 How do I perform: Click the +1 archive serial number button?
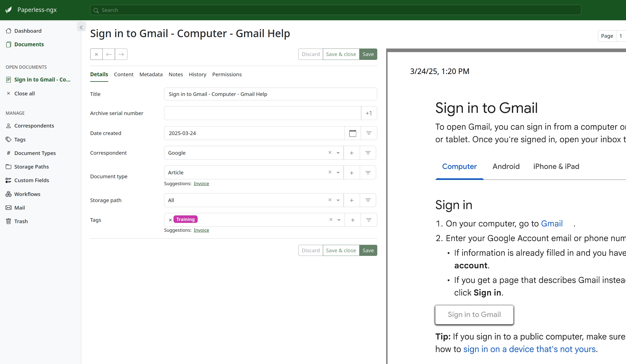coord(369,113)
